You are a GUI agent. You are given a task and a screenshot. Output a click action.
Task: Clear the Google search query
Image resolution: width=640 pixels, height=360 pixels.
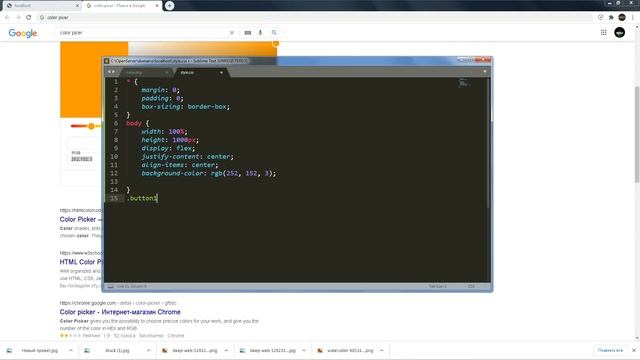point(232,33)
